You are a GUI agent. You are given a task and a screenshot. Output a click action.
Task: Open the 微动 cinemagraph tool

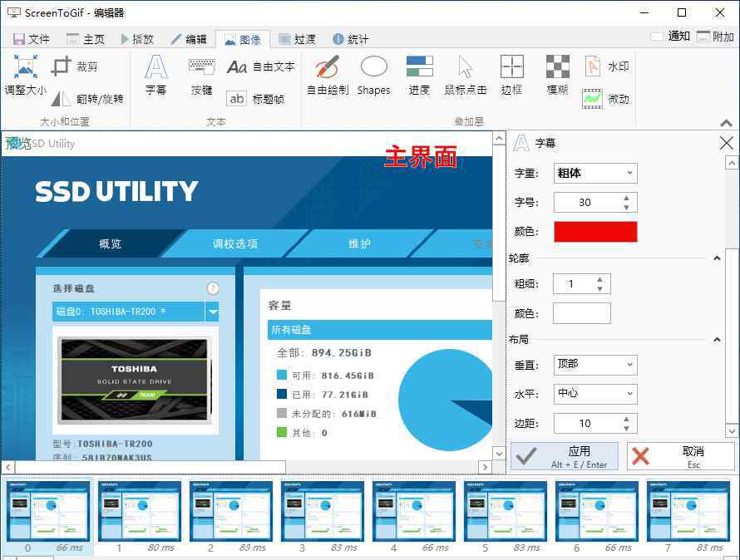pos(606,99)
